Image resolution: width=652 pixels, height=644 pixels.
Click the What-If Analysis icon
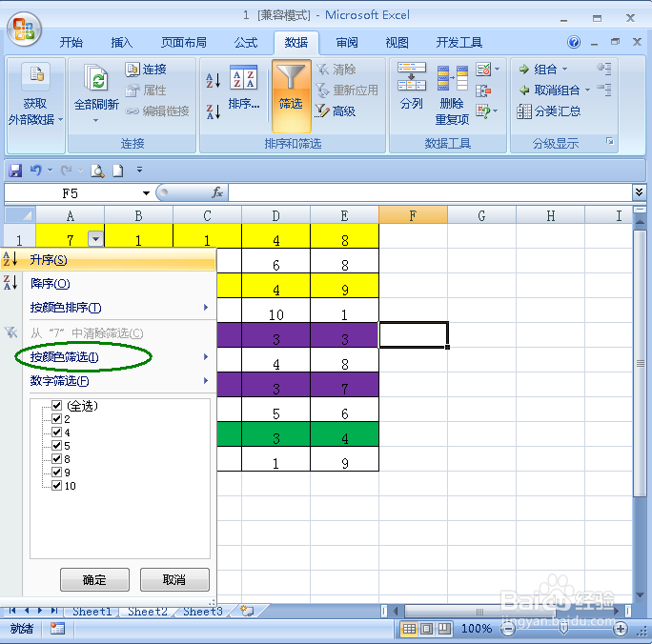(x=482, y=111)
